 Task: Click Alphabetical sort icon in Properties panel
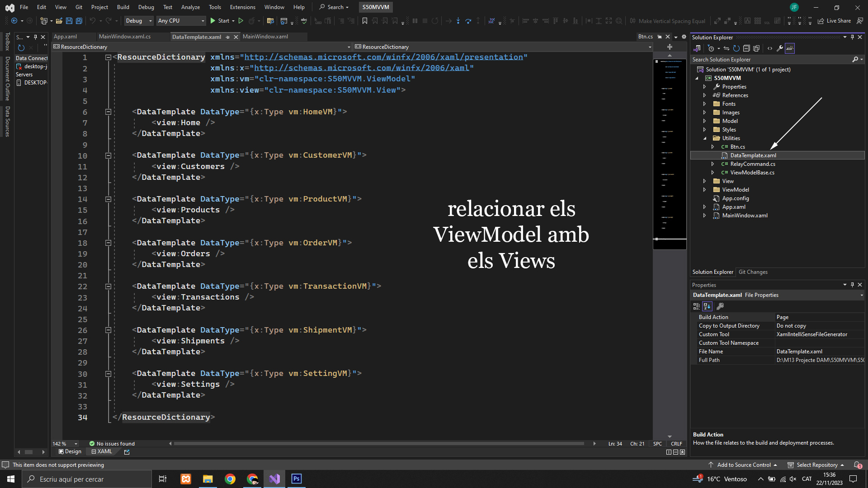[x=707, y=306]
